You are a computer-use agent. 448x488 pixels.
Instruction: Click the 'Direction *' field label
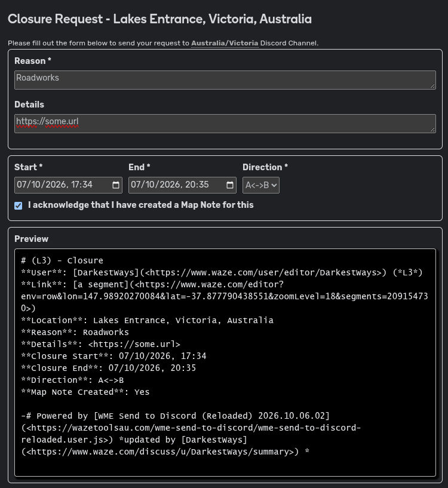(x=265, y=167)
